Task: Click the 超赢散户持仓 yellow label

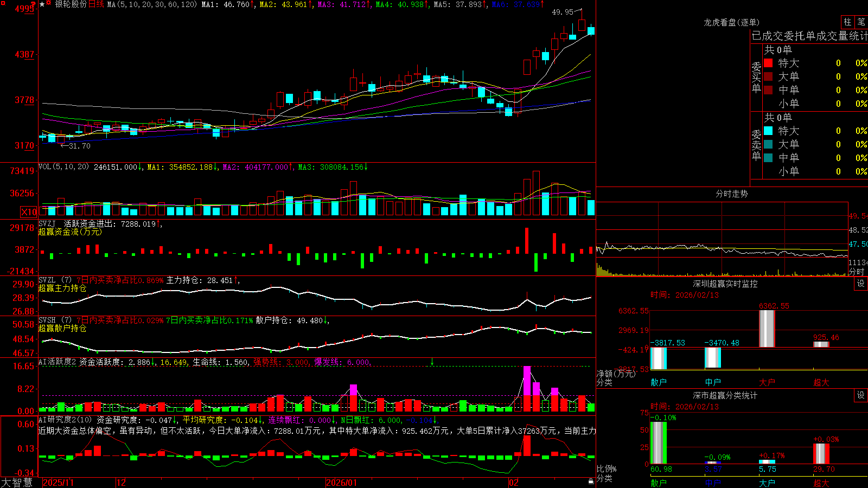Action: 62,328
